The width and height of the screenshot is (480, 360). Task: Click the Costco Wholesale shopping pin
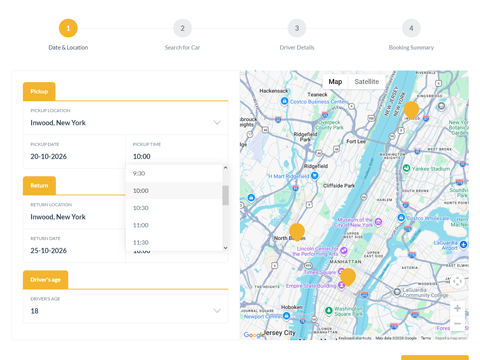click(x=401, y=218)
